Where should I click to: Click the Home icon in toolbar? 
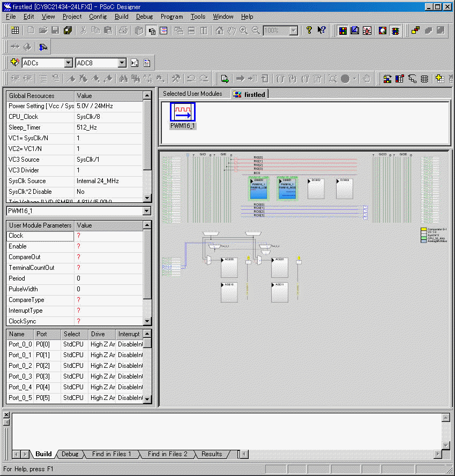click(x=219, y=31)
